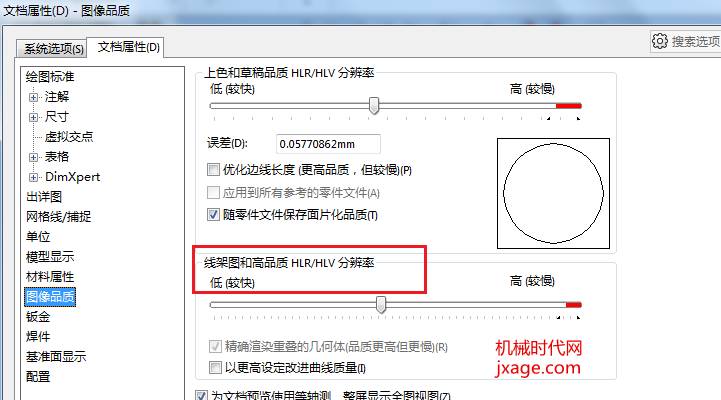Expand the 注解 tree node

coord(33,97)
